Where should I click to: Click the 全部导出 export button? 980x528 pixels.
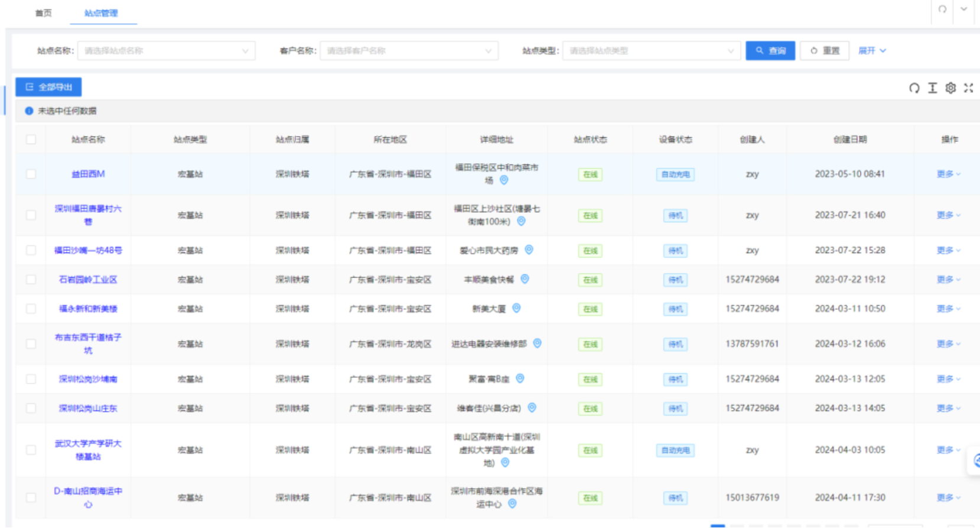pyautogui.click(x=48, y=87)
